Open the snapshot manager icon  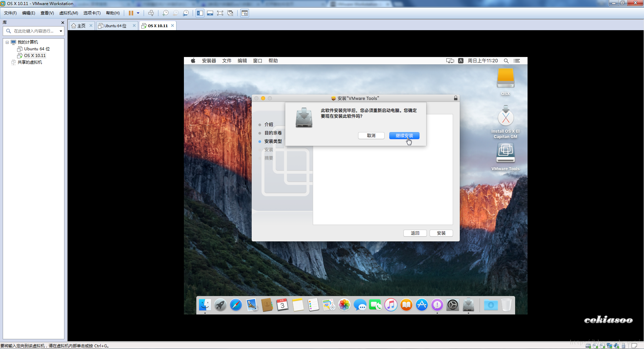point(186,13)
